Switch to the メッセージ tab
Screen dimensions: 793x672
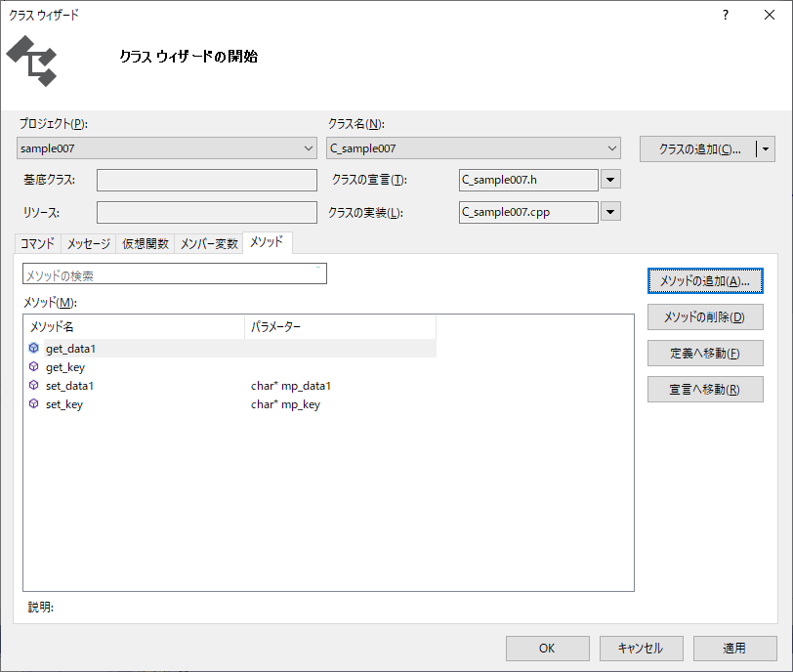(88, 244)
